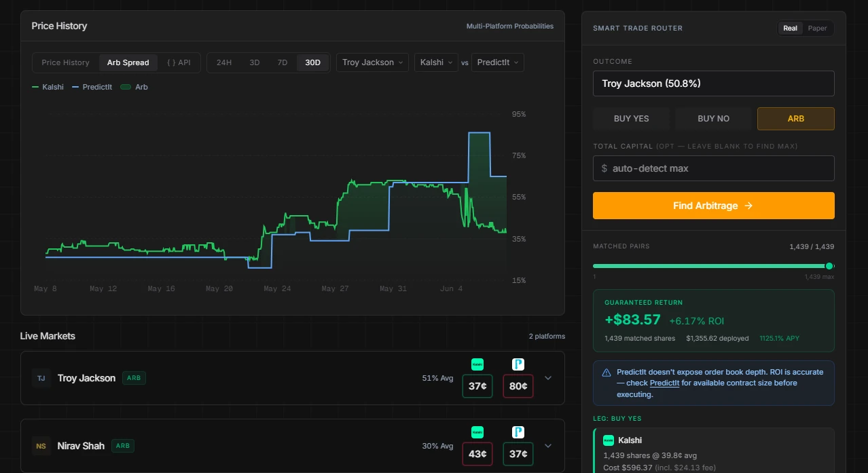
Task: Select BUY NO option
Action: (714, 118)
